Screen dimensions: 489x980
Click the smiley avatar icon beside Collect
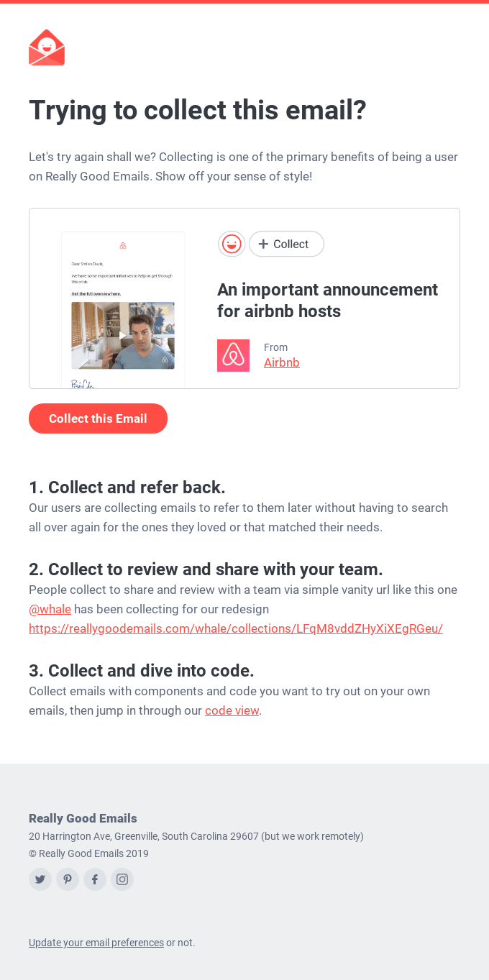[232, 244]
